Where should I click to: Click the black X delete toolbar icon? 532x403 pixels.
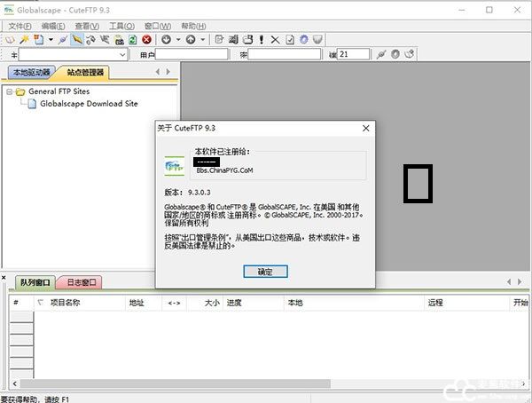[x=276, y=40]
